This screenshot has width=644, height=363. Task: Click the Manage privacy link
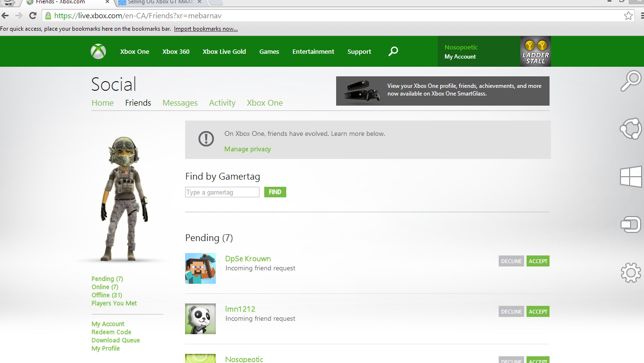247,149
